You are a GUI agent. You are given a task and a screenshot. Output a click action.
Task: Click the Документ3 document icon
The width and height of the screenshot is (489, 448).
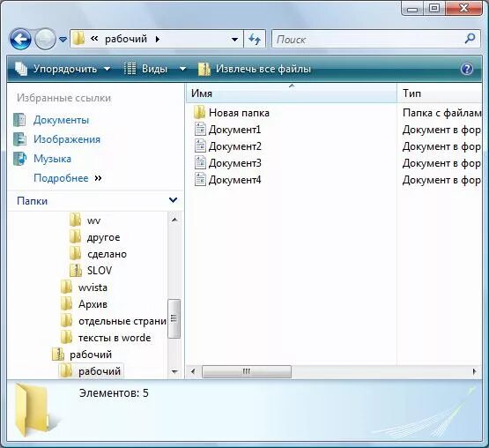[200, 163]
